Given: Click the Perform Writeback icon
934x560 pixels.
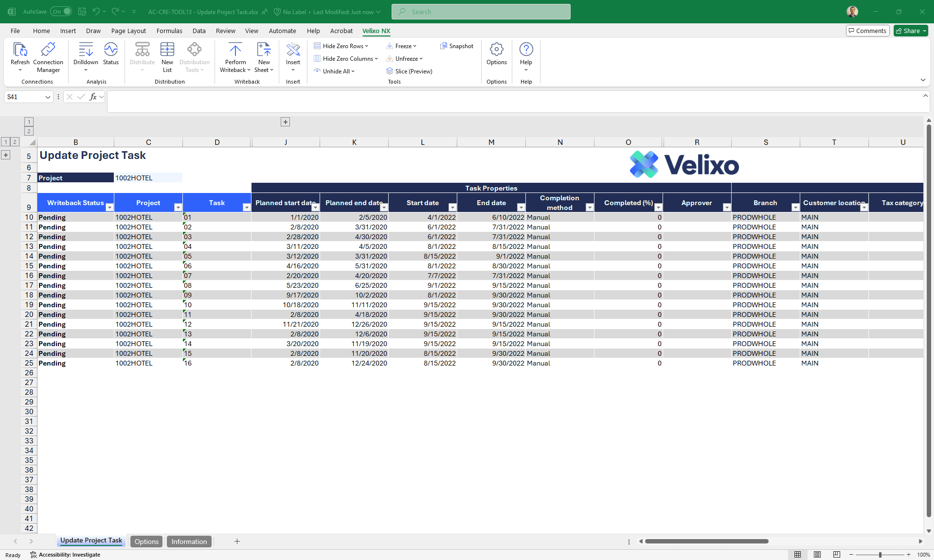Looking at the screenshot, I should coord(235,50).
